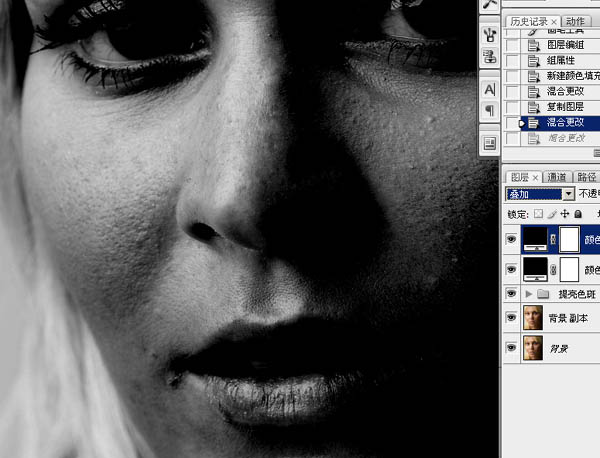Open the Paragraph panel icon
This screenshot has width=600, height=458.
coord(490,111)
